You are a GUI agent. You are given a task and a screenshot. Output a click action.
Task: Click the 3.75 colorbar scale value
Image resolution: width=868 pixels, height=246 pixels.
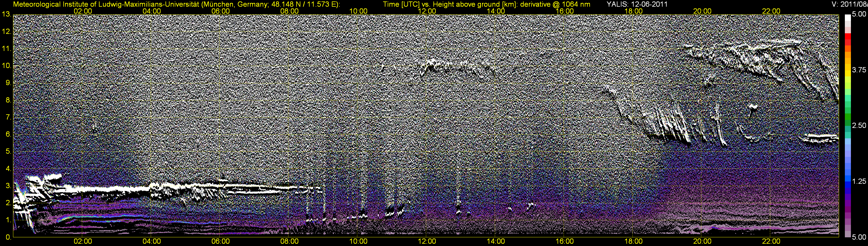859,70
